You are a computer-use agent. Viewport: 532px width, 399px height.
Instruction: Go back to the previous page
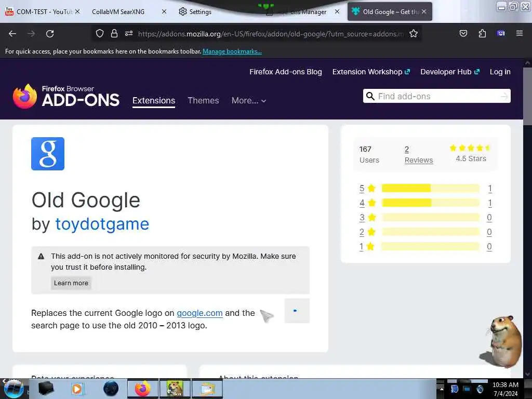click(x=12, y=34)
